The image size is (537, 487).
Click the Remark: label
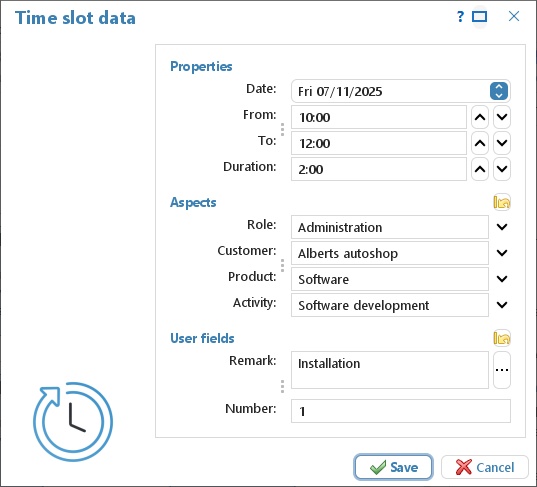[x=252, y=360]
